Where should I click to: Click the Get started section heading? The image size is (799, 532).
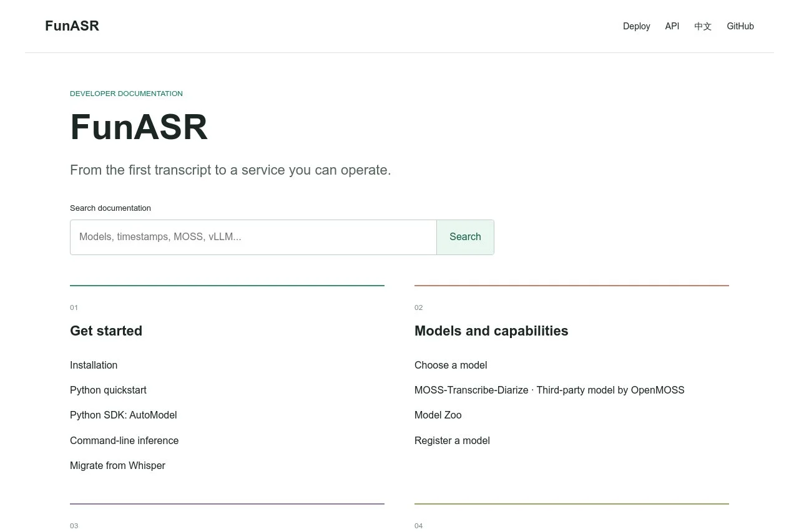(106, 331)
